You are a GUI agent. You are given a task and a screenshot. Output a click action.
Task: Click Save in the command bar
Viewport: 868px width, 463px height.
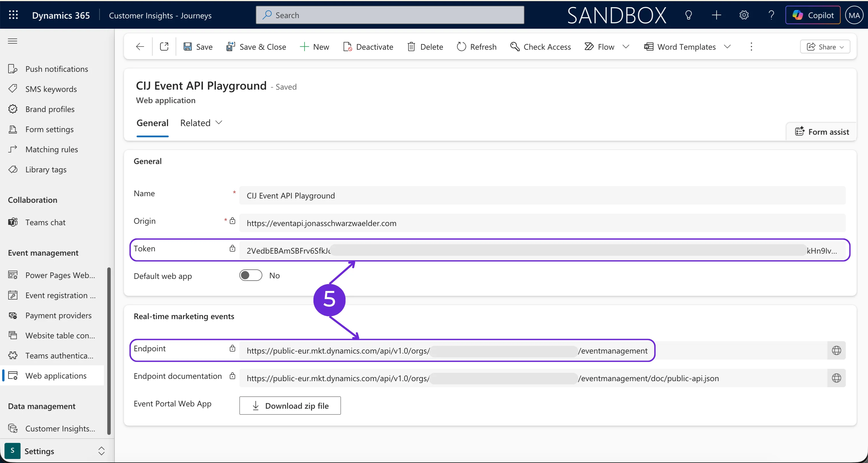point(198,47)
